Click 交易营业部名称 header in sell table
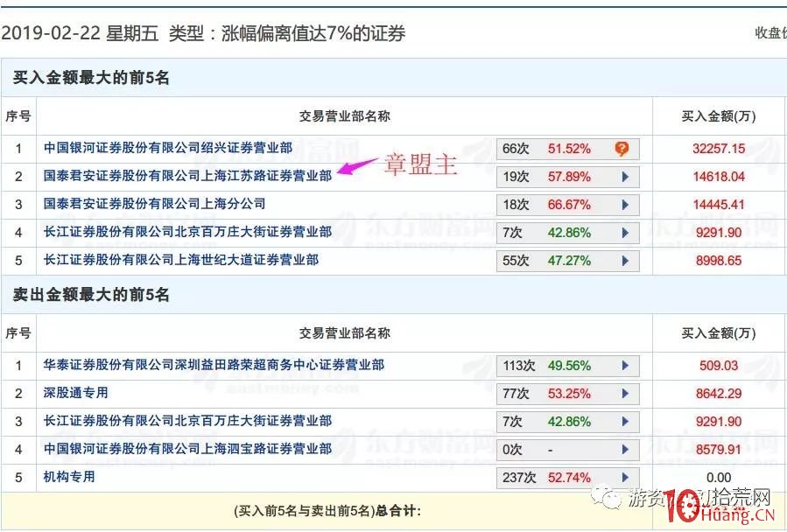The image size is (787, 532). click(344, 333)
